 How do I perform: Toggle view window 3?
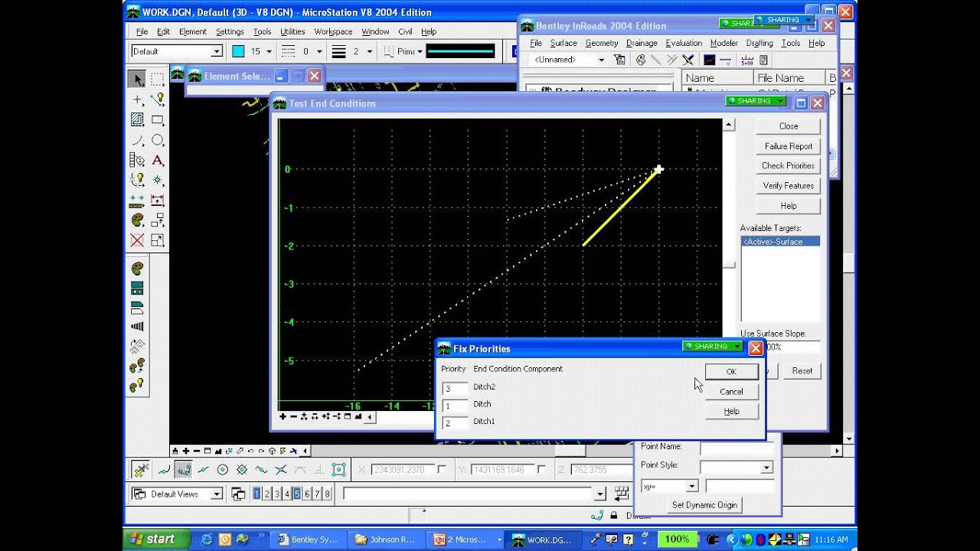click(x=277, y=494)
